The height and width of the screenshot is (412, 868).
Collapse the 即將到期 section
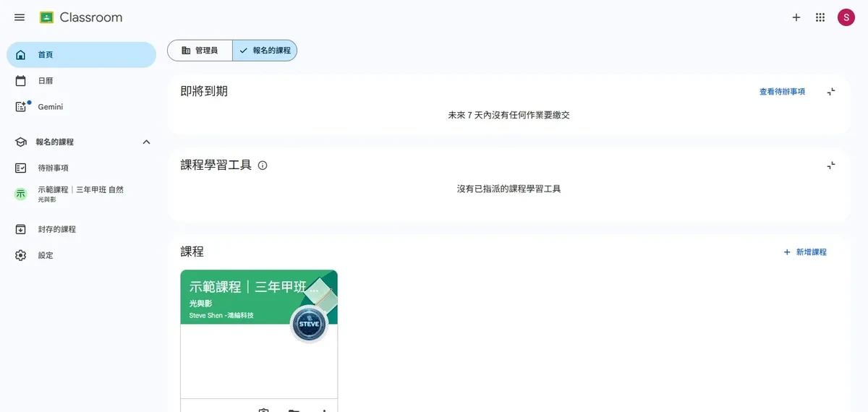831,92
